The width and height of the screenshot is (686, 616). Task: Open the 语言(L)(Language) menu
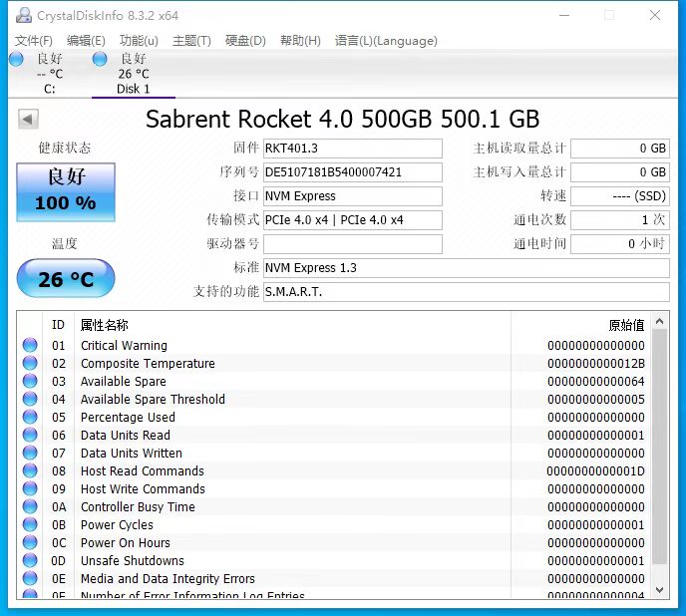click(386, 41)
